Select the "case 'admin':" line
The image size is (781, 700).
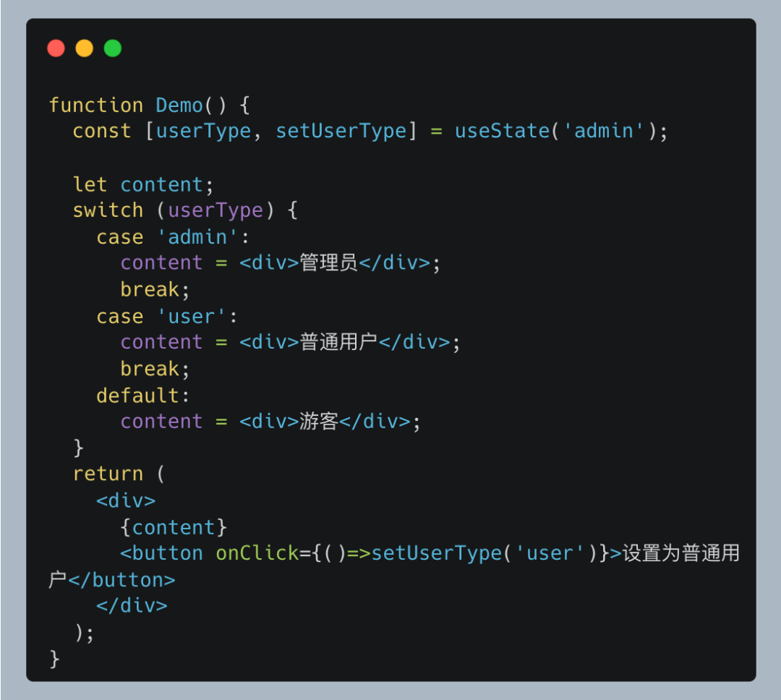(x=172, y=237)
